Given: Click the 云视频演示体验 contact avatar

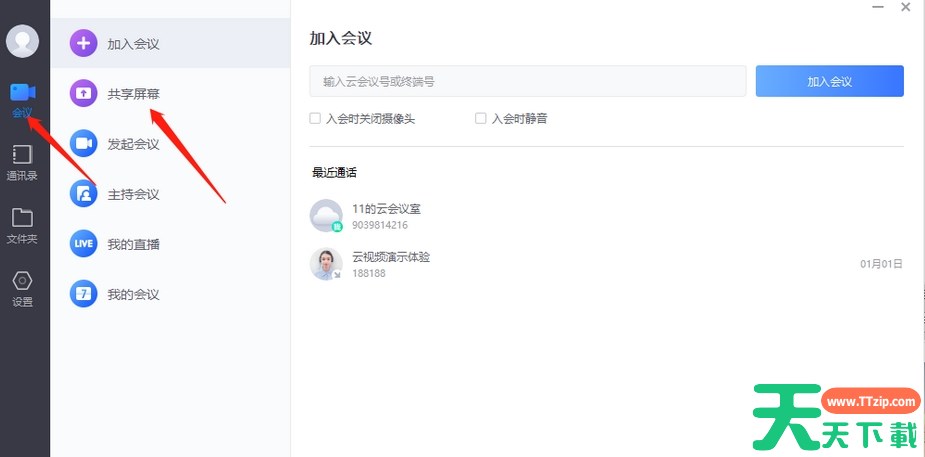Looking at the screenshot, I should (x=326, y=264).
